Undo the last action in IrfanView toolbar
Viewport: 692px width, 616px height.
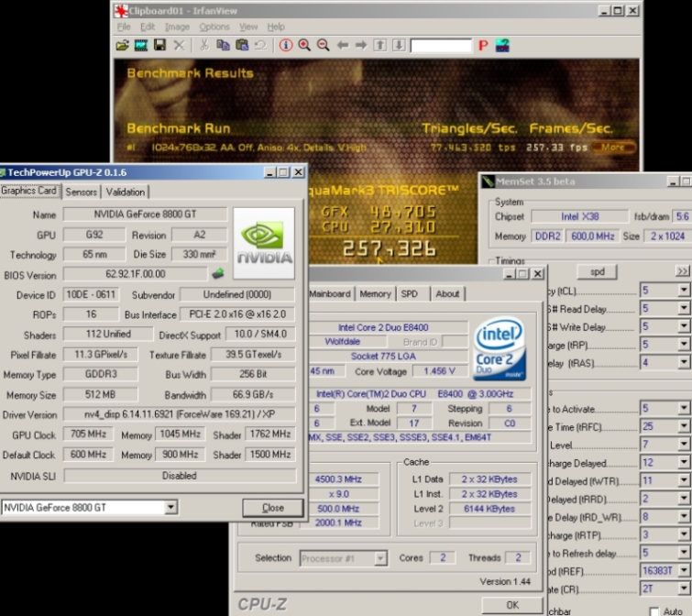point(261,45)
